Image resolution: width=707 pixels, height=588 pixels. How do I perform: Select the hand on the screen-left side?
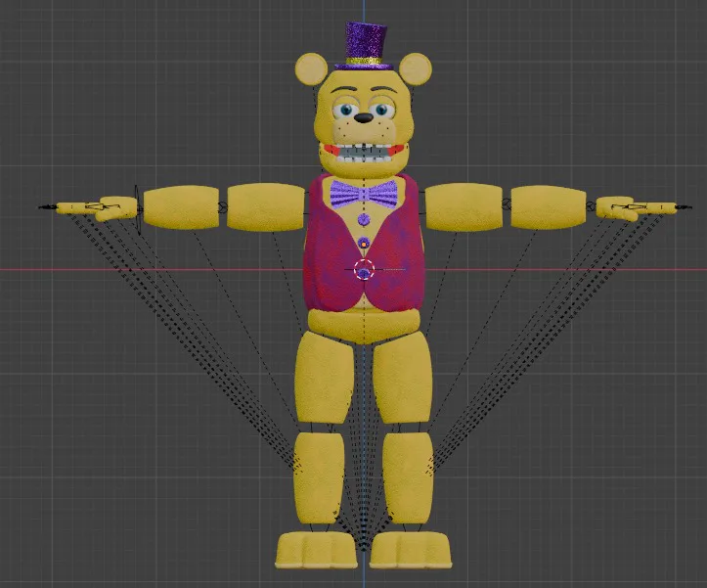pos(97,208)
